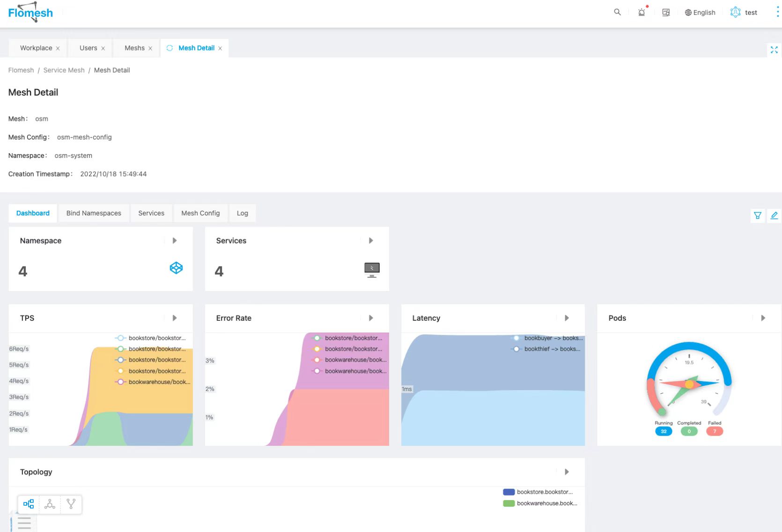This screenshot has height=532, width=782.
Task: Refresh the Mesh Detail tab using its reload icon
Action: (170, 48)
